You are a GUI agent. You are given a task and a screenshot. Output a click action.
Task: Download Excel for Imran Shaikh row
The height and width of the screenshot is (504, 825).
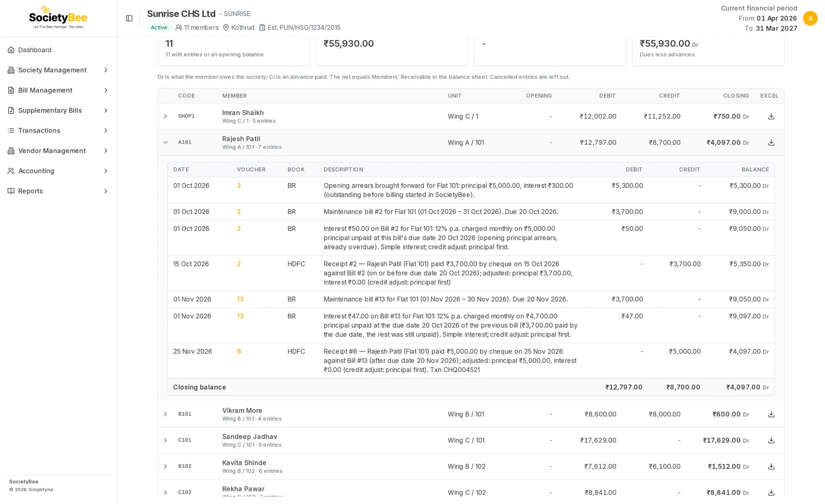771,116
